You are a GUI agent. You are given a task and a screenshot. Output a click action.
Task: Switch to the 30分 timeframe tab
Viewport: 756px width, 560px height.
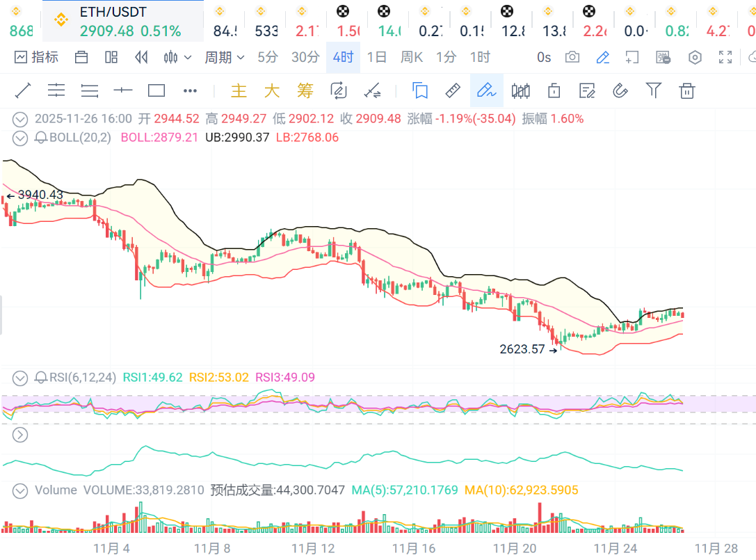pyautogui.click(x=305, y=57)
